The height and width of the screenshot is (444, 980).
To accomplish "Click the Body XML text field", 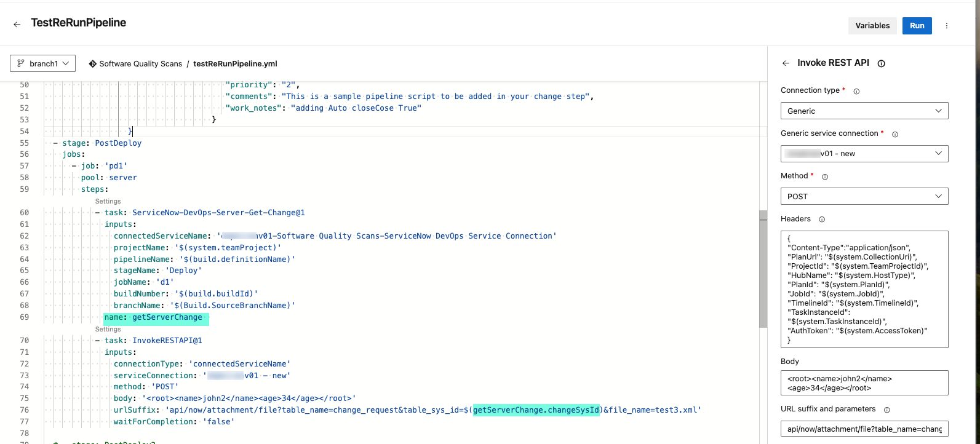I will click(864, 383).
